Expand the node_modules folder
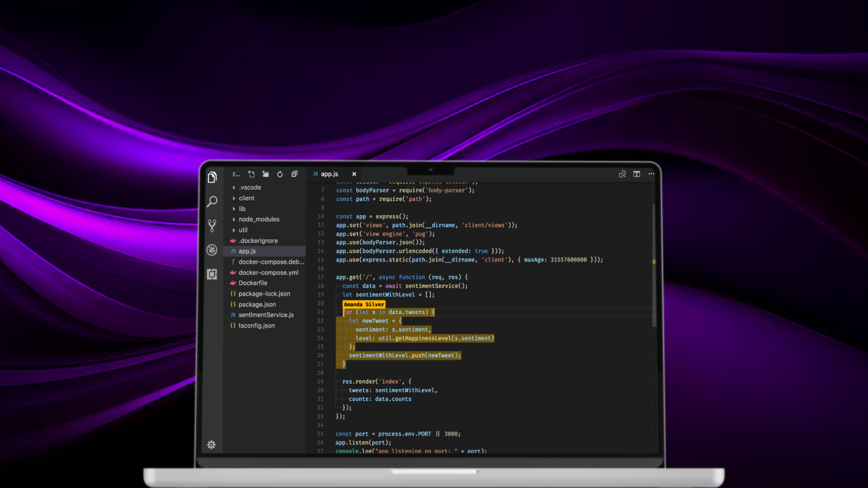 coord(259,219)
